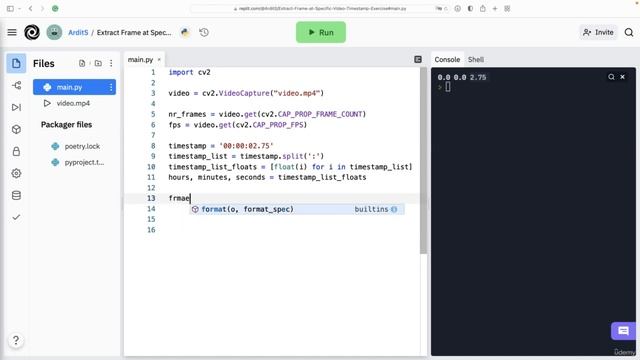The image size is (640, 360).
Task: Add a new file icon in Files panel
Action: (82, 63)
